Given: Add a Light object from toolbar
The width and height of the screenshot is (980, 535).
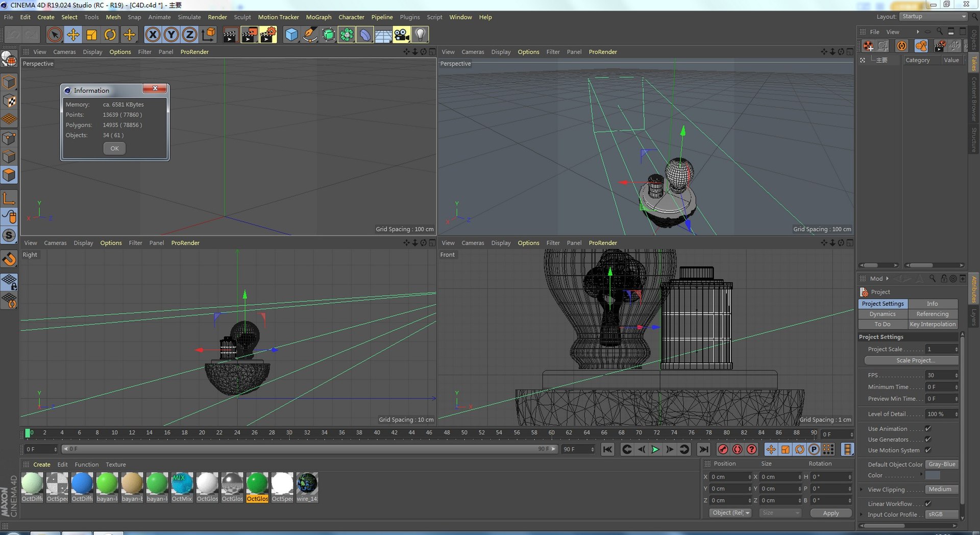Looking at the screenshot, I should click(420, 35).
